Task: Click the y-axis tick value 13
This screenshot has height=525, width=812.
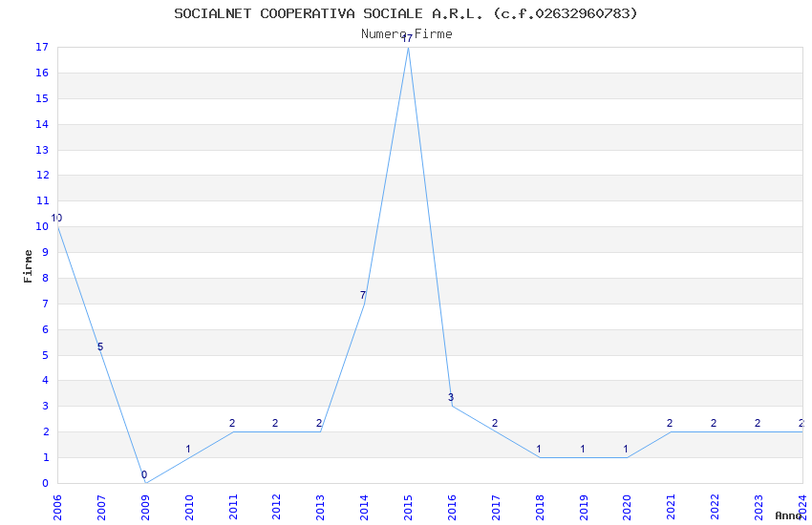Action: pos(42,150)
